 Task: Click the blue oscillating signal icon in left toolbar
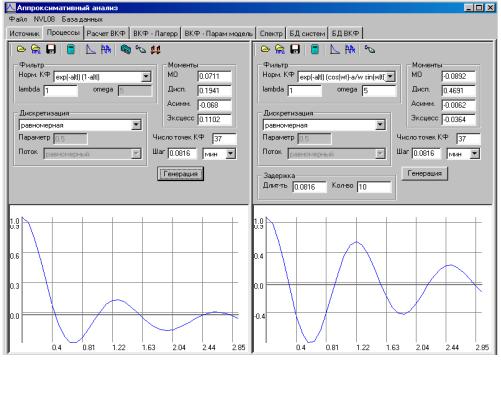pos(106,49)
